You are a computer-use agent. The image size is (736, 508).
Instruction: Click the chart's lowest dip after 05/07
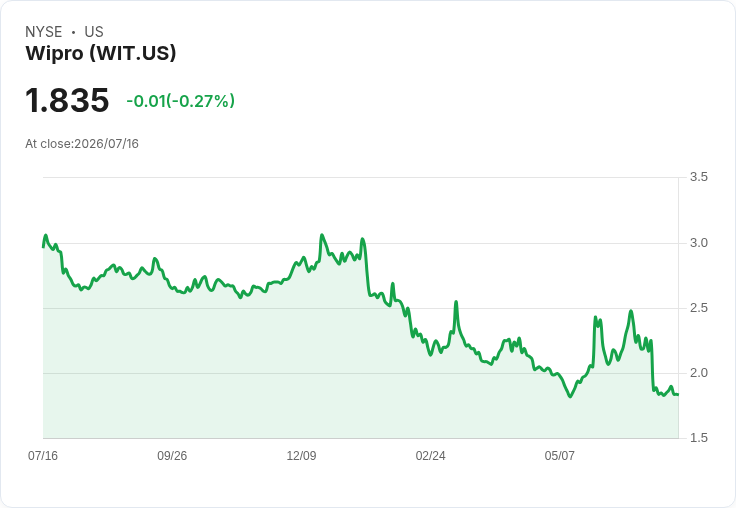click(570, 396)
